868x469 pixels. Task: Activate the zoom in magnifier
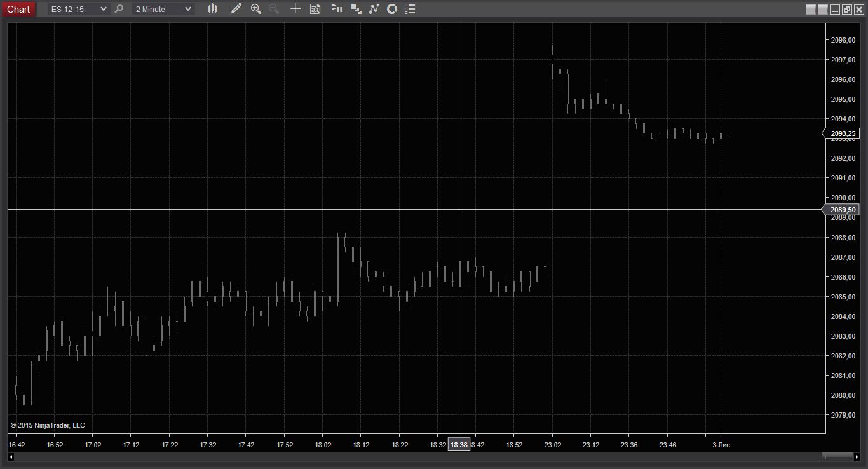[x=255, y=9]
